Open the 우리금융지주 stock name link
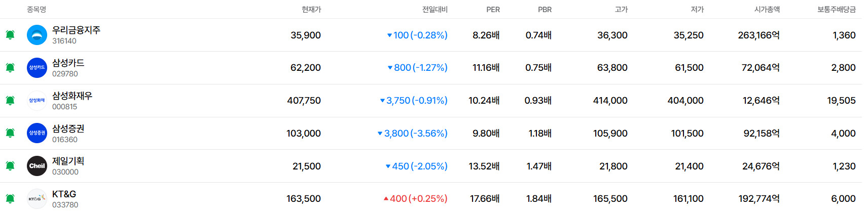The width and height of the screenshot is (868, 215). click(x=76, y=30)
